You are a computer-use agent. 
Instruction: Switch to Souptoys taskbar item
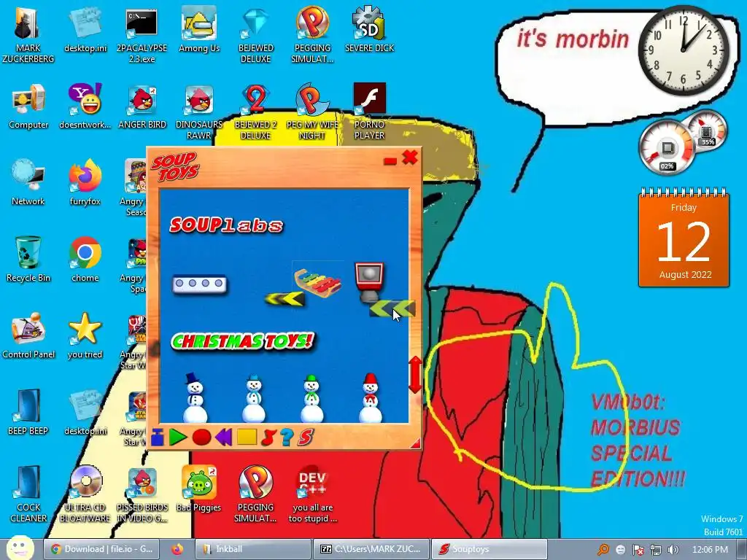click(488, 549)
